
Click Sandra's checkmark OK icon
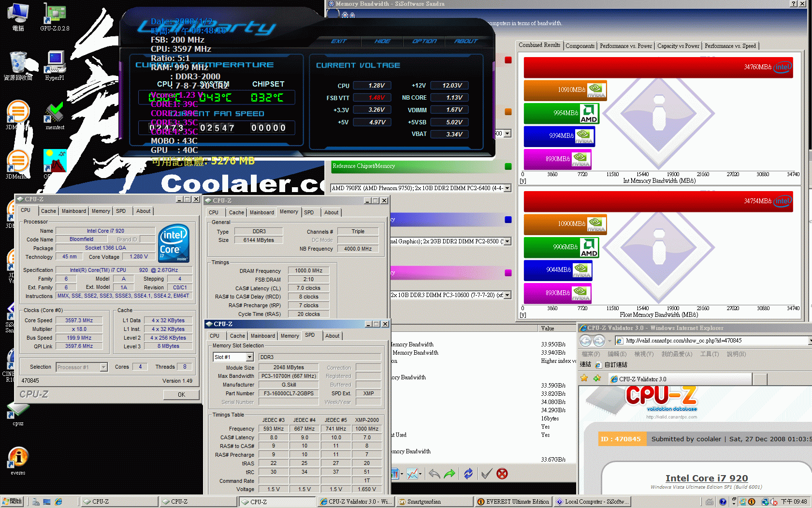coord(487,474)
